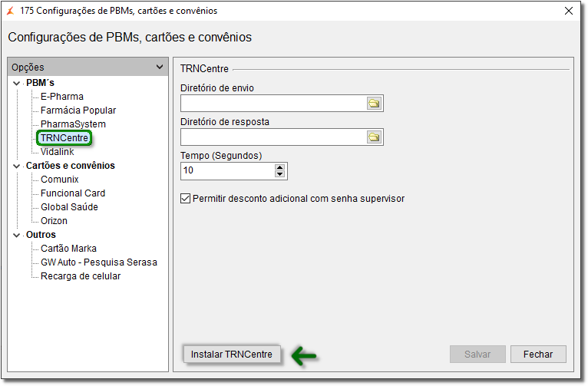
Task: Open Funcional Card settings
Action: (x=73, y=193)
